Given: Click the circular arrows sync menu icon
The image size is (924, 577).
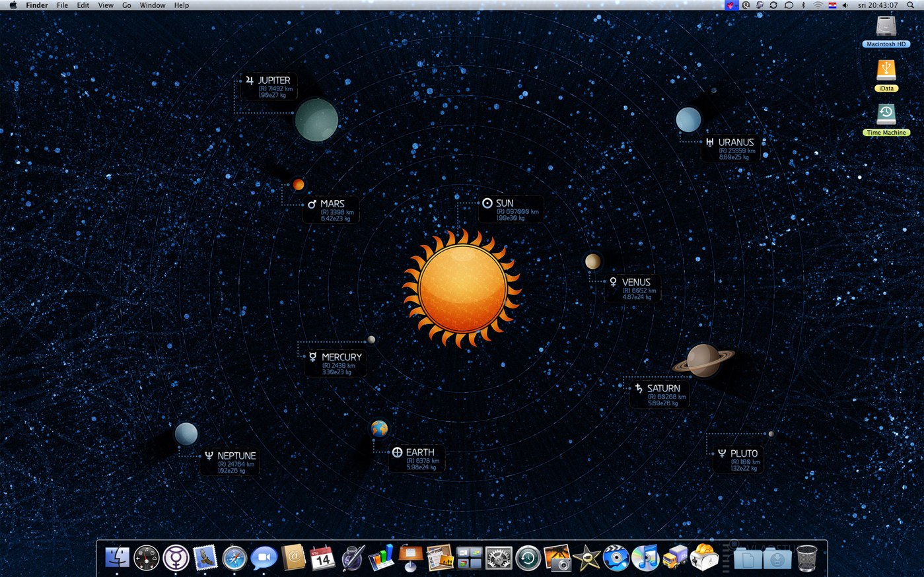Looking at the screenshot, I should [x=773, y=5].
